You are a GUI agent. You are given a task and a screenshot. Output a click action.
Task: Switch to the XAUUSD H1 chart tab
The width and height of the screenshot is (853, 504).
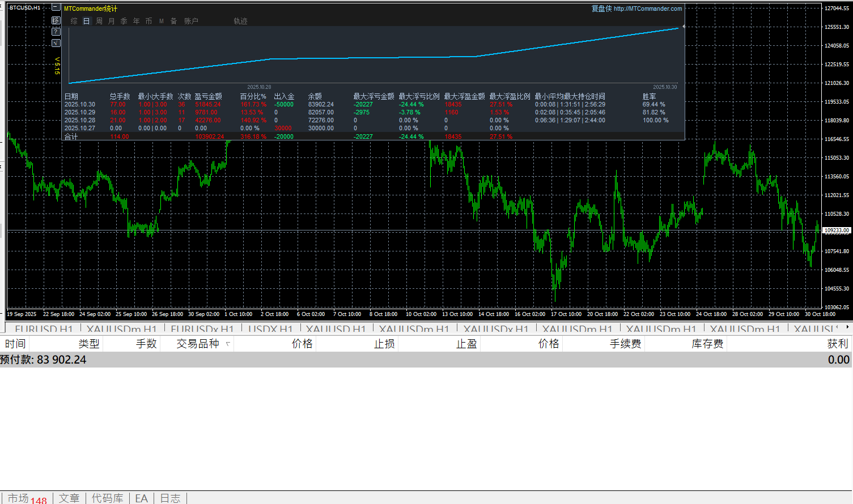point(336,329)
